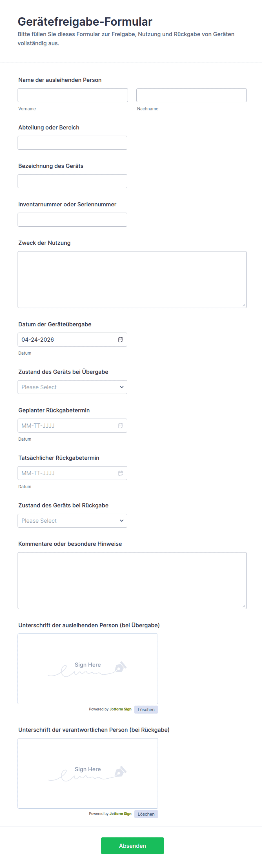This screenshot has width=262, height=868.
Task: Click the resize handle of the Kommentare textarea
Action: [244, 606]
